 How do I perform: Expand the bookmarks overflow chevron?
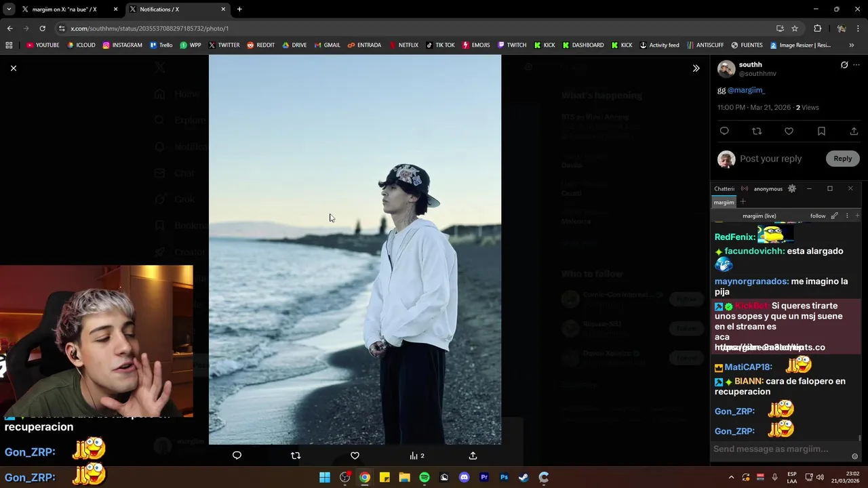(851, 45)
